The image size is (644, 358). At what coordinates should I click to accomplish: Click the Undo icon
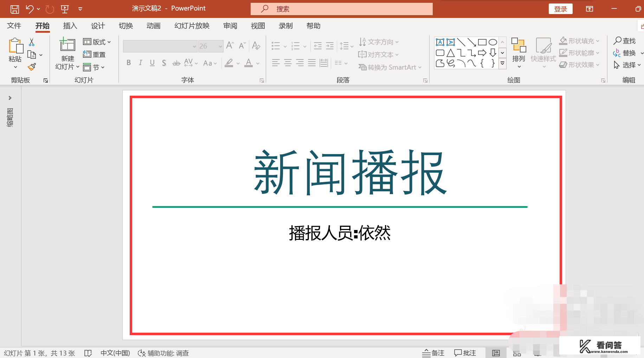(x=30, y=8)
